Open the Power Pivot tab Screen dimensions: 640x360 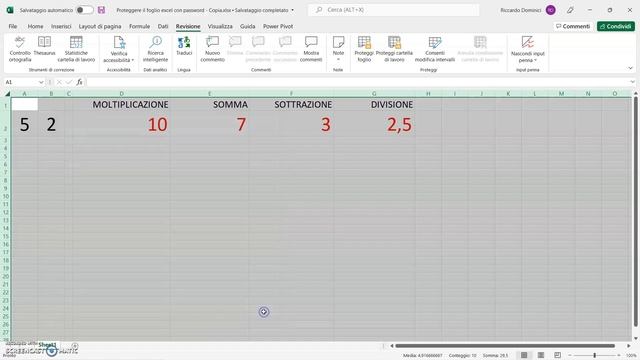coord(278,26)
